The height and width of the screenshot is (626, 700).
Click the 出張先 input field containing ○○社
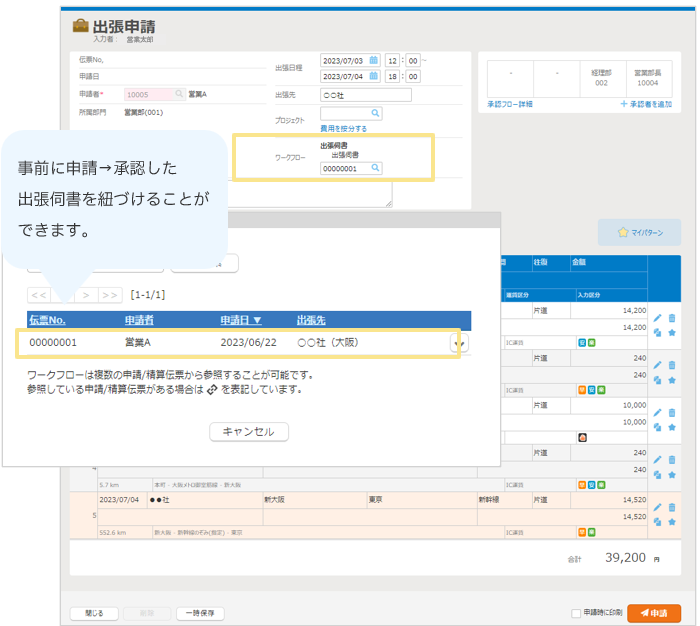pyautogui.click(x=366, y=95)
